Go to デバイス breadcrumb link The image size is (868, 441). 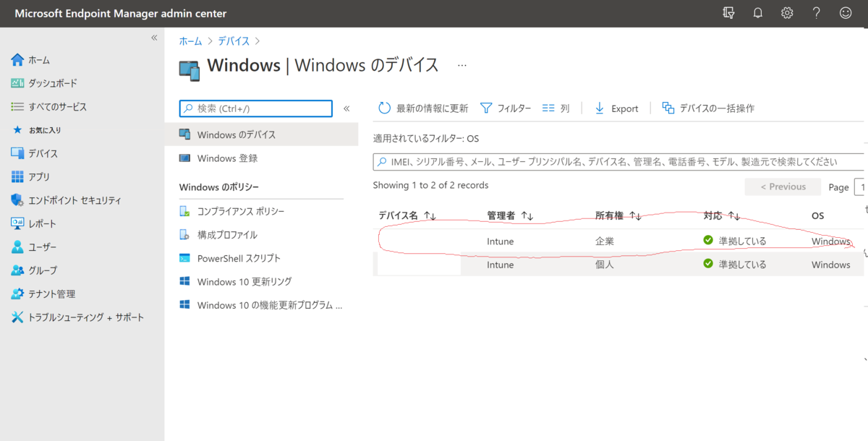click(234, 41)
